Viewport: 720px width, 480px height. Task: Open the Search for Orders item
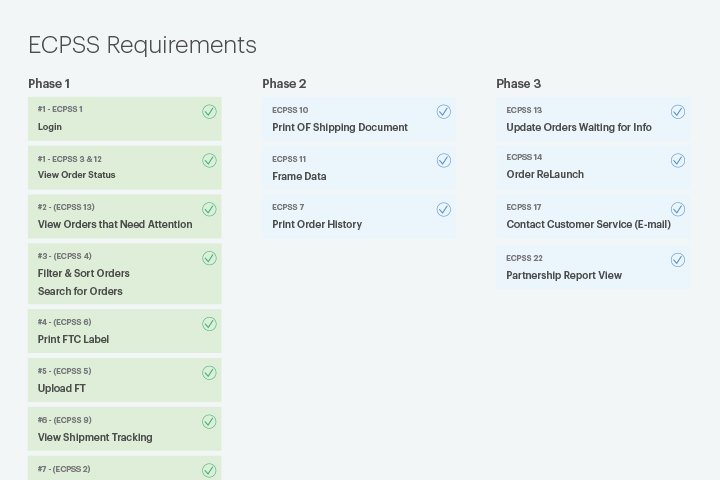pyautogui.click(x=80, y=291)
